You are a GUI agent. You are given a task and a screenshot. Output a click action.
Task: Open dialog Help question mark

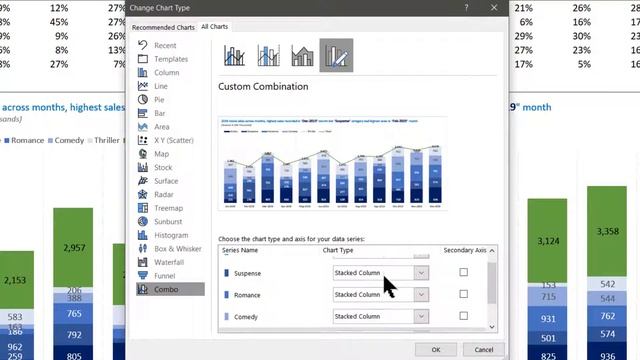[x=466, y=7]
